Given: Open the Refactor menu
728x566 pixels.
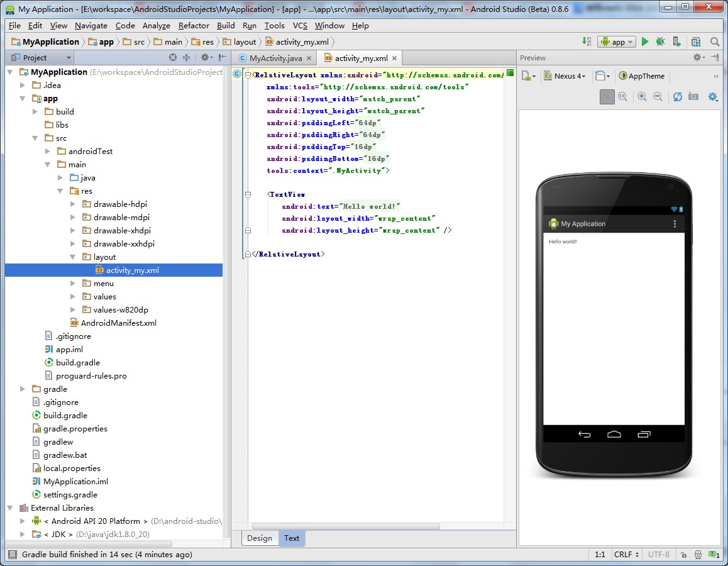Looking at the screenshot, I should click(194, 26).
